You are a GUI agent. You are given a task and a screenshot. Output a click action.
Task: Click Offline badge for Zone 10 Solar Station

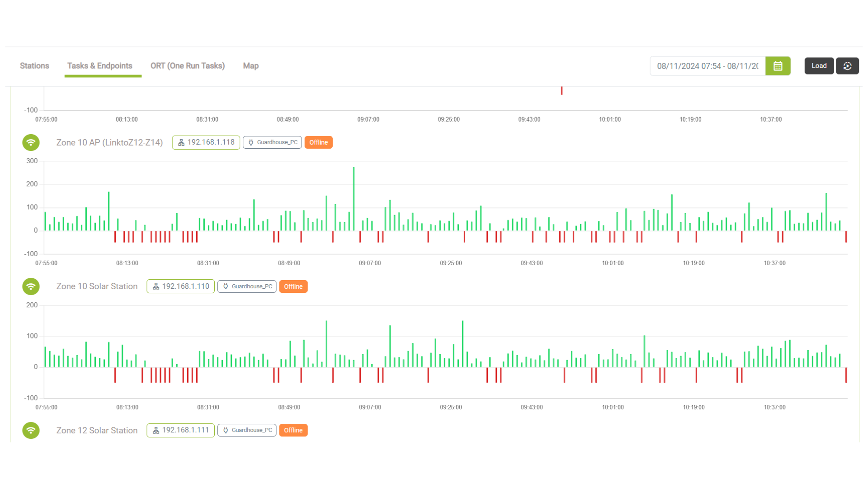[293, 286]
